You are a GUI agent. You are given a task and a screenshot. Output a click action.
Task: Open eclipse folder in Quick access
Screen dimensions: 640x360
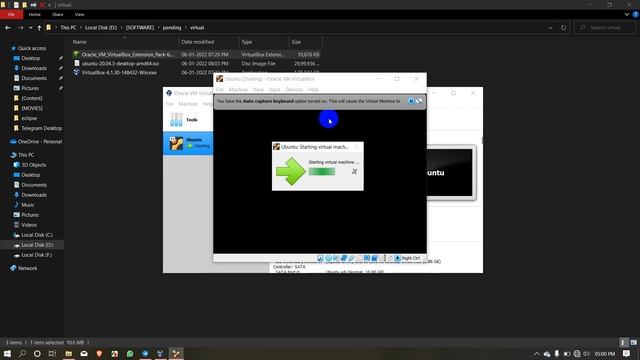[29, 118]
